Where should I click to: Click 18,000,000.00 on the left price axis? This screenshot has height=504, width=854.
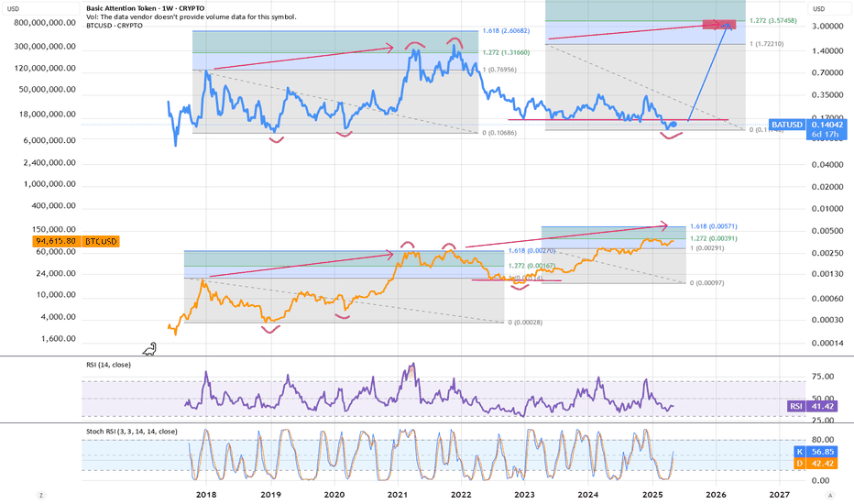pos(48,115)
